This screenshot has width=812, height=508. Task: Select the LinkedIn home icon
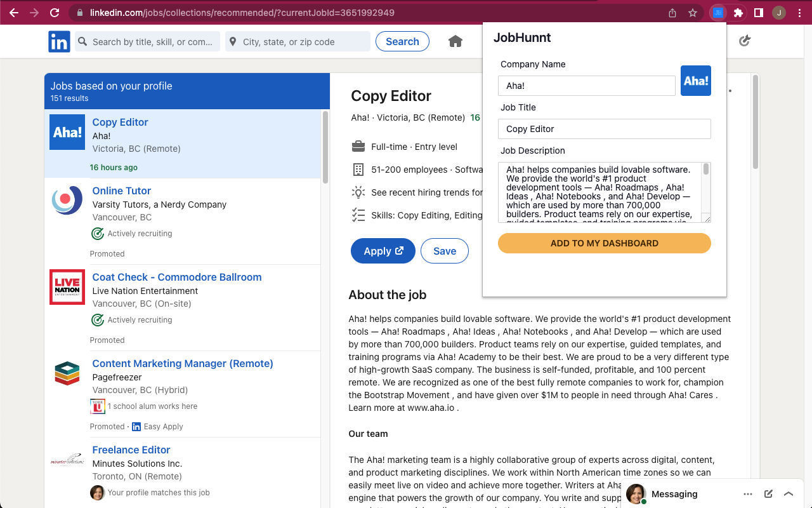point(455,41)
